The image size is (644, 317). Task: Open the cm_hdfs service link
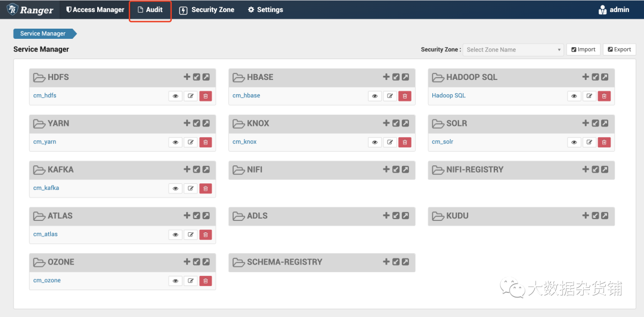(x=45, y=96)
